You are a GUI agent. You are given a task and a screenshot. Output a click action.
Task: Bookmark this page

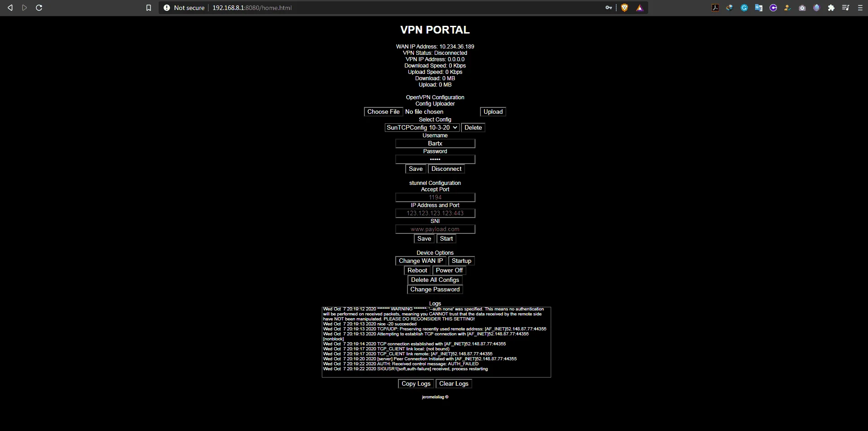(149, 8)
